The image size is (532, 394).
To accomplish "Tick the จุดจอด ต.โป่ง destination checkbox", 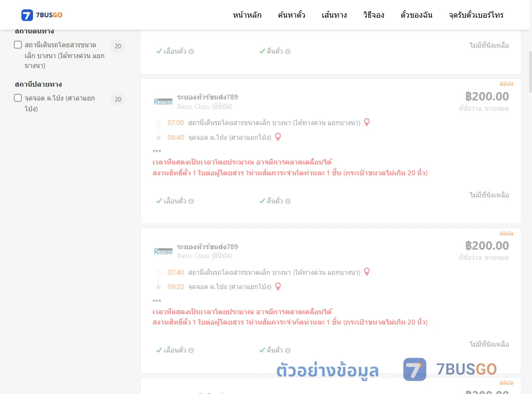I will pyautogui.click(x=18, y=98).
